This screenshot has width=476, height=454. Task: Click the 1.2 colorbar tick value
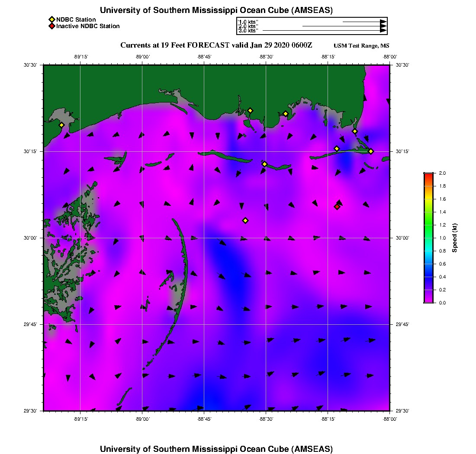[442, 225]
